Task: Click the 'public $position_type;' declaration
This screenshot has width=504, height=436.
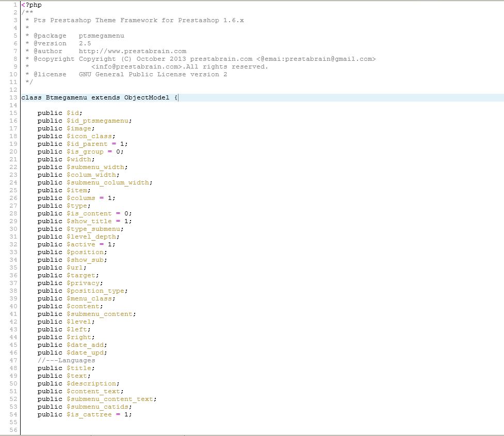Action: [83, 291]
